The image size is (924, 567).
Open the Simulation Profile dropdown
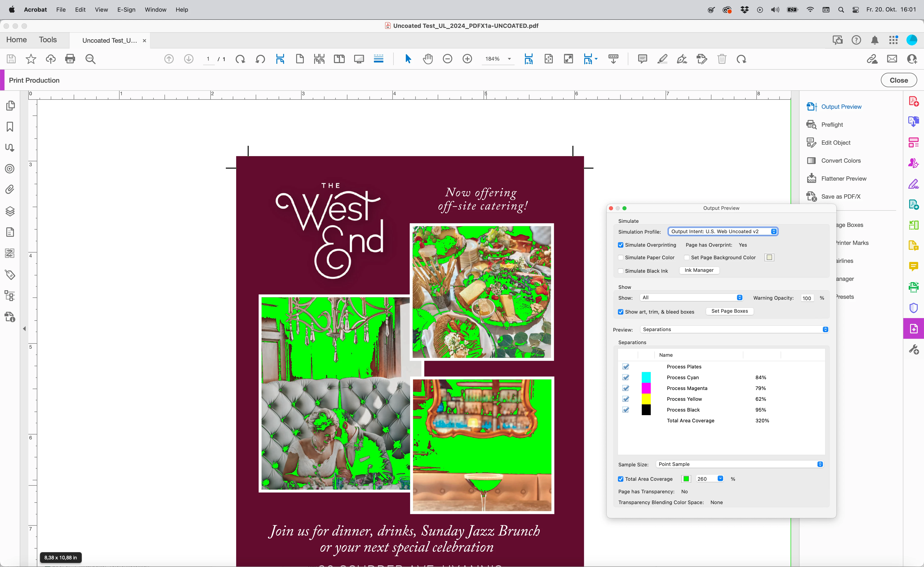click(x=723, y=231)
